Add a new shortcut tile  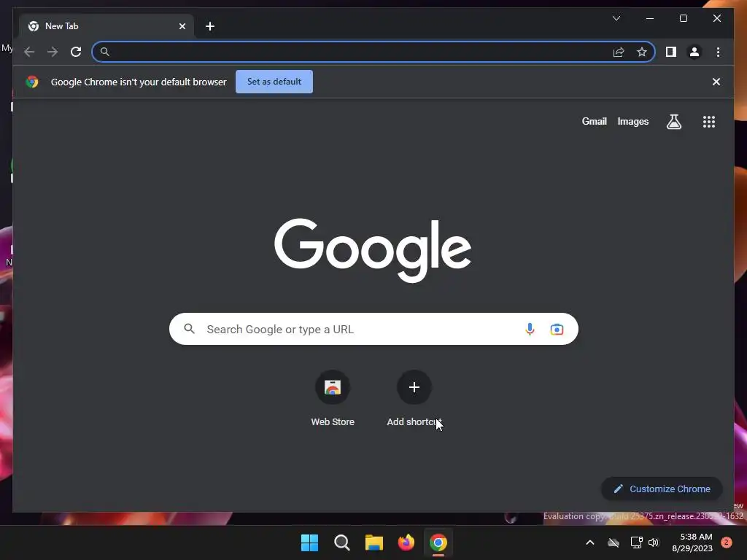pos(414,399)
